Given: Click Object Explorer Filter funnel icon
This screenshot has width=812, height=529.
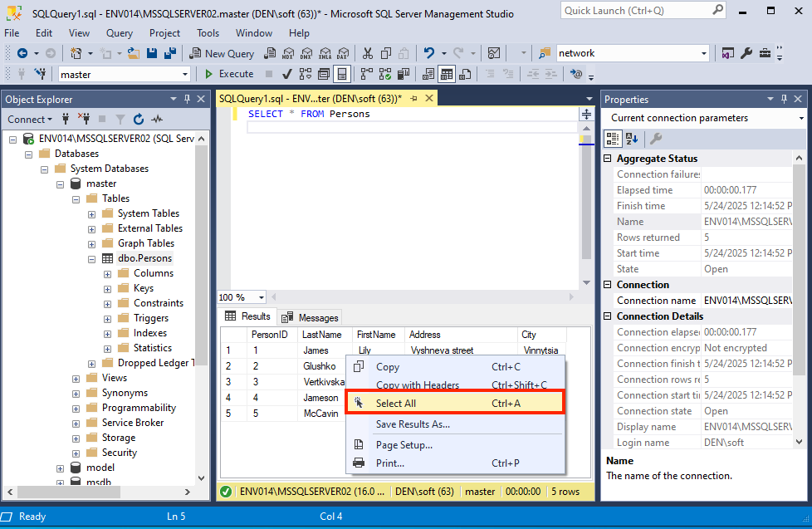Looking at the screenshot, I should click(120, 119).
